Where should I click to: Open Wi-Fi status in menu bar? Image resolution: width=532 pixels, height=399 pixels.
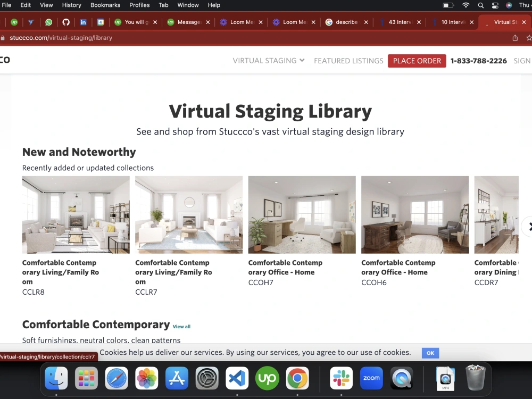point(466,5)
